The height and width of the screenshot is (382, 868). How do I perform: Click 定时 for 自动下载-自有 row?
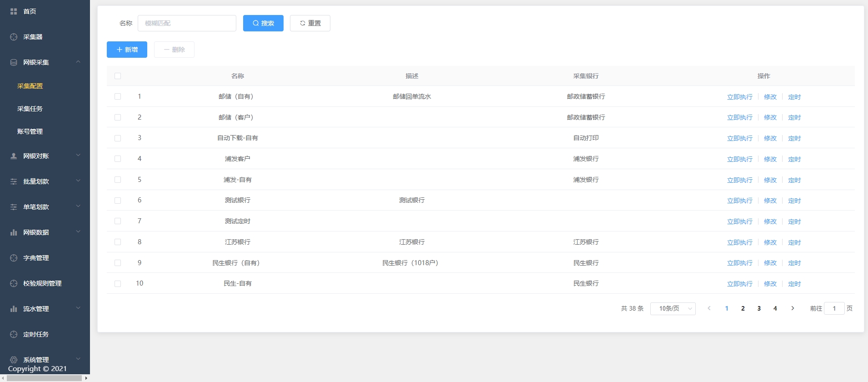tap(794, 138)
